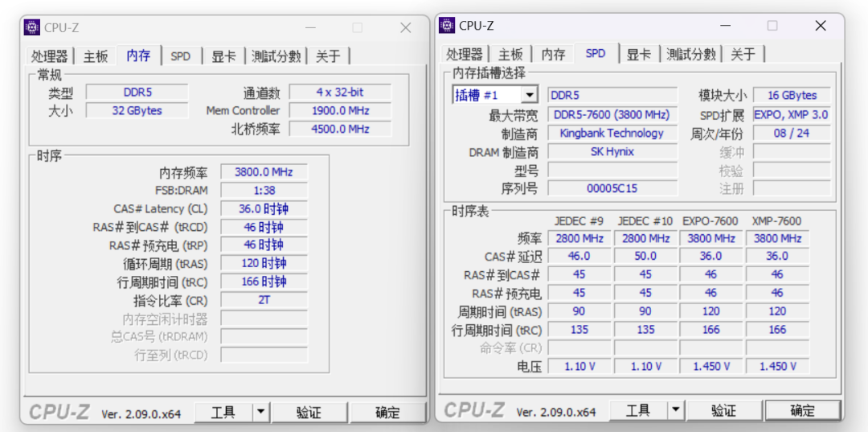868x432 pixels.
Task: Click 内存频率 3800.0 MHz value
Action: pyautogui.click(x=264, y=171)
